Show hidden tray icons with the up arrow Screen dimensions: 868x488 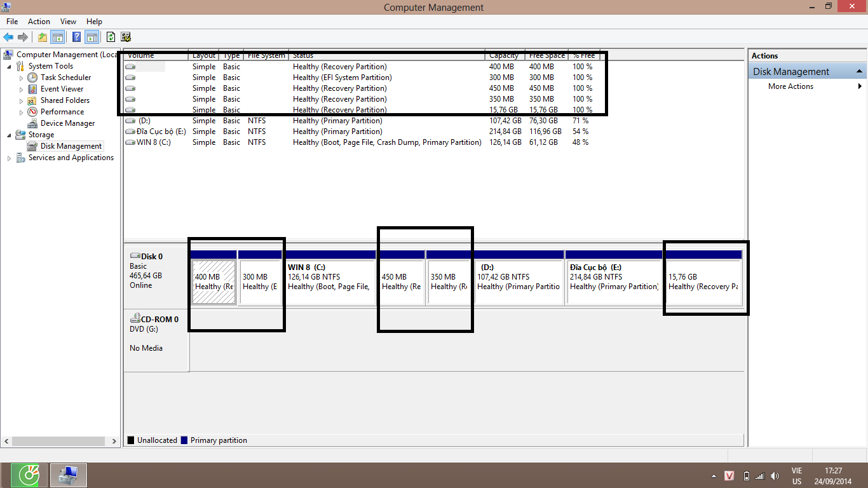715,476
